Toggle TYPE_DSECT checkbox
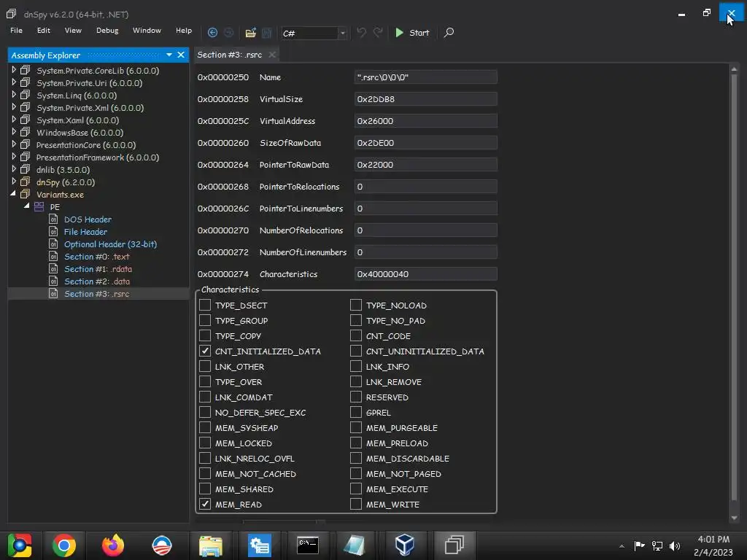 (x=205, y=305)
